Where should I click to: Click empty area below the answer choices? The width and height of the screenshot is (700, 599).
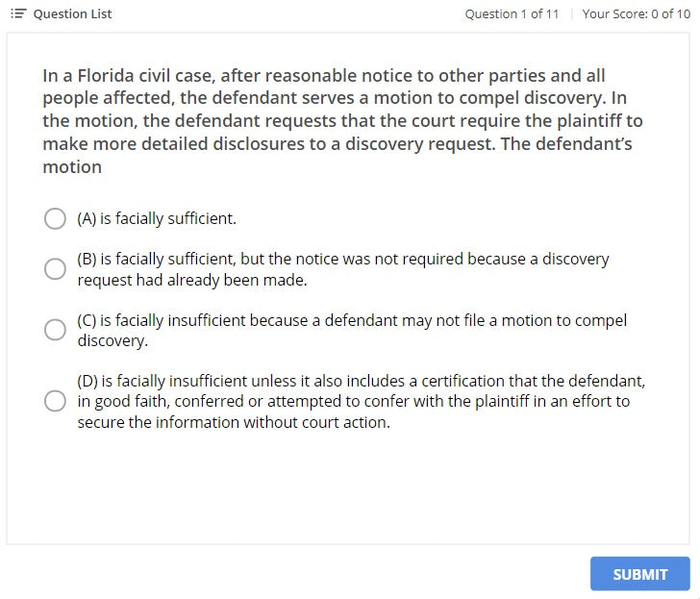click(346, 490)
